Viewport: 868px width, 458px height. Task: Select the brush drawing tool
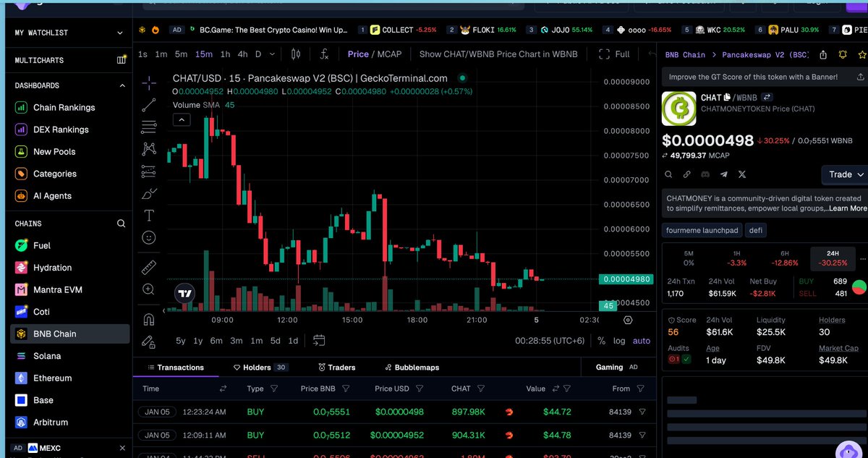(x=149, y=193)
